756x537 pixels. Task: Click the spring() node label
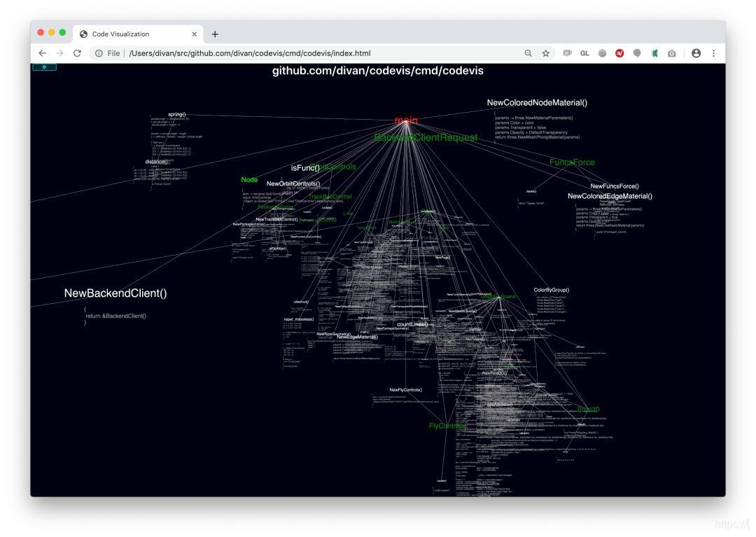[x=177, y=115]
